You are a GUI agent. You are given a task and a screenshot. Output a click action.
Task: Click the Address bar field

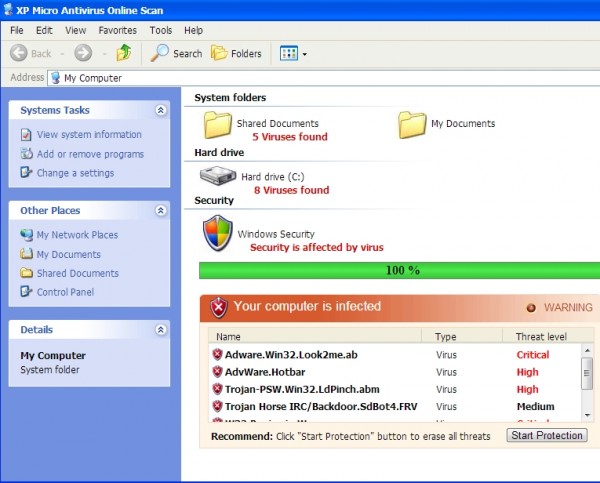(323, 78)
